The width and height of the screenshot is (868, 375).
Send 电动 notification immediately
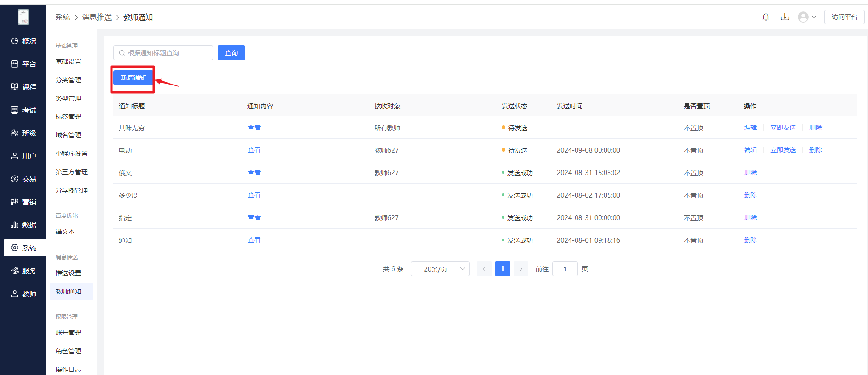point(783,150)
